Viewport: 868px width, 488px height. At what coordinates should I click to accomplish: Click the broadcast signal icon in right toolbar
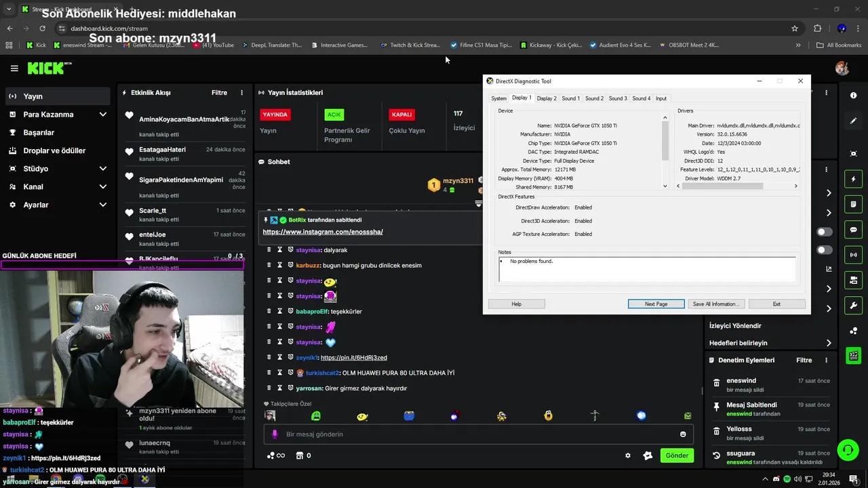click(853, 255)
